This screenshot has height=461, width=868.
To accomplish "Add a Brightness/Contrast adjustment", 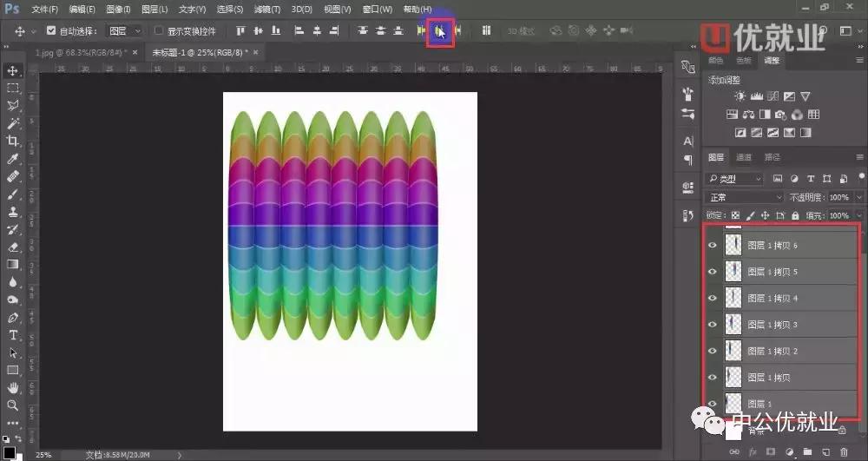I will click(x=740, y=96).
